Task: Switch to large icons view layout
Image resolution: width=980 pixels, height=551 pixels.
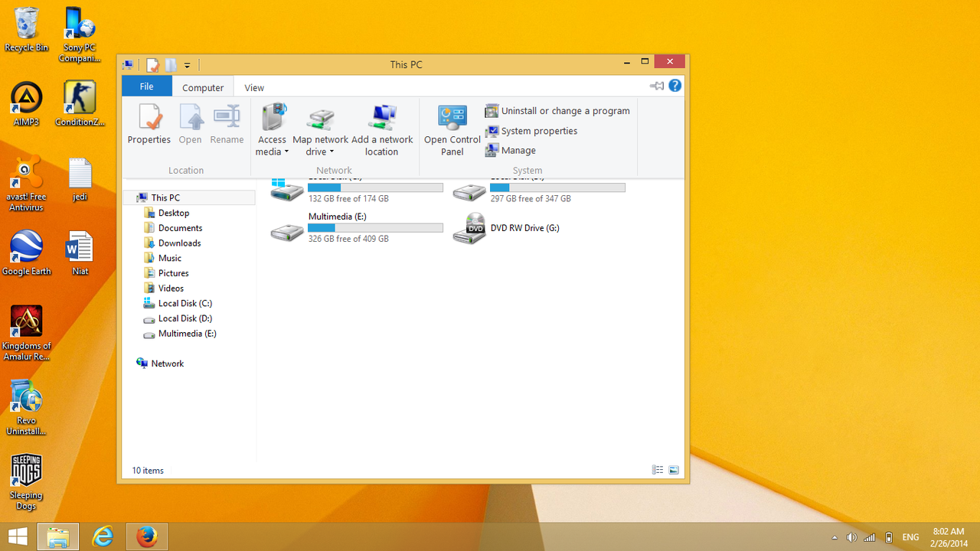Action: coord(674,470)
